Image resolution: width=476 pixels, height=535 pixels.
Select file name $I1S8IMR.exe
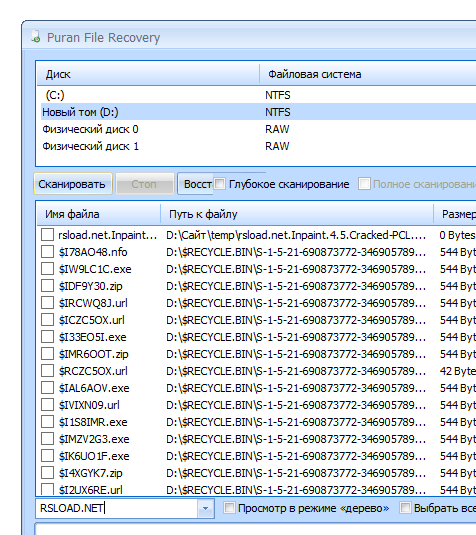tap(93, 422)
